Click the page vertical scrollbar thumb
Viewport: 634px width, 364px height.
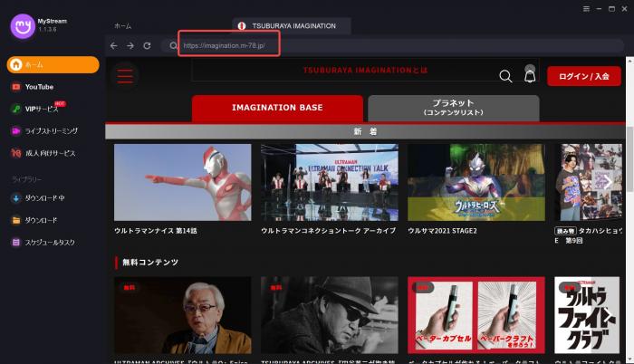coord(629,159)
